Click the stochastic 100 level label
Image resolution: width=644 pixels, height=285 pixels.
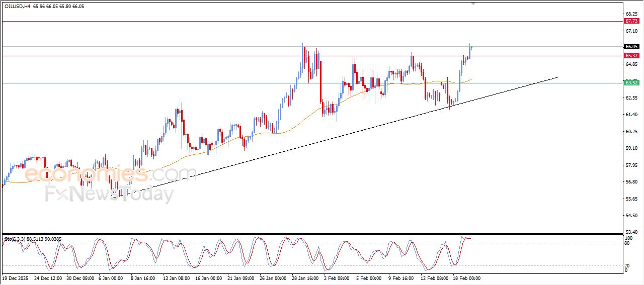(x=628, y=238)
